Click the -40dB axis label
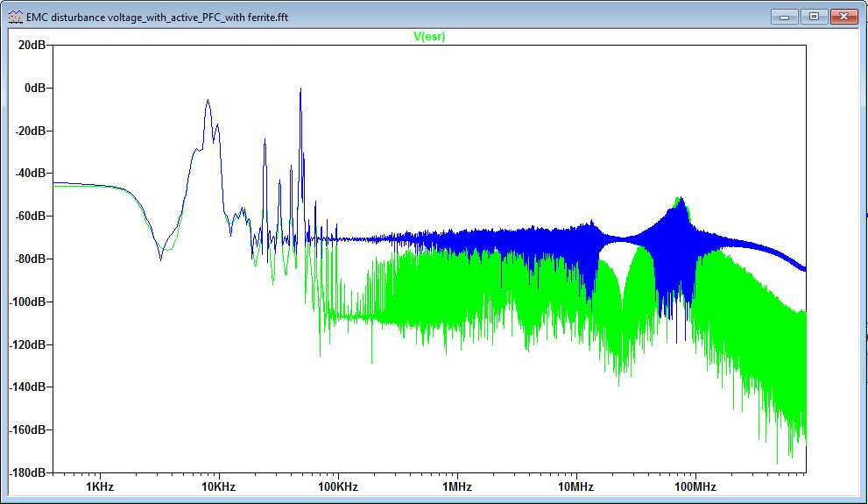 pyautogui.click(x=30, y=174)
